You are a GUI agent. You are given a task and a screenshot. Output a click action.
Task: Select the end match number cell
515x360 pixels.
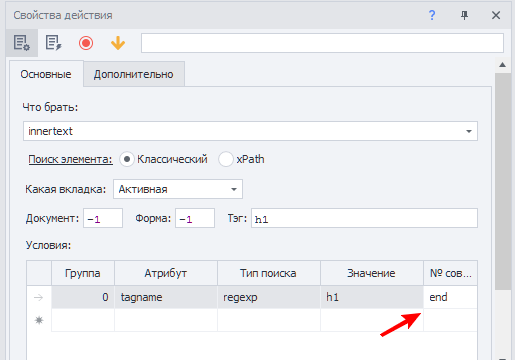[450, 297]
